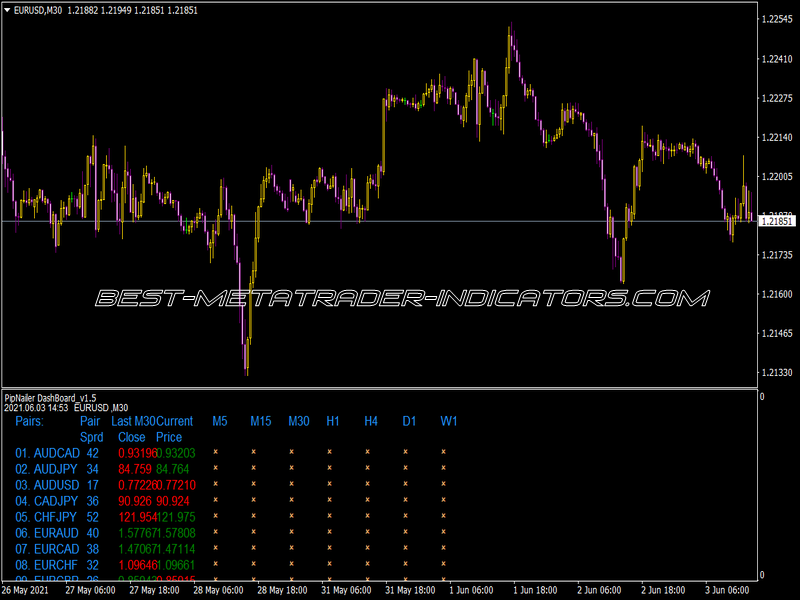800x600 pixels.
Task: Click AUDJPY last close 84.759
Action: click(135, 469)
